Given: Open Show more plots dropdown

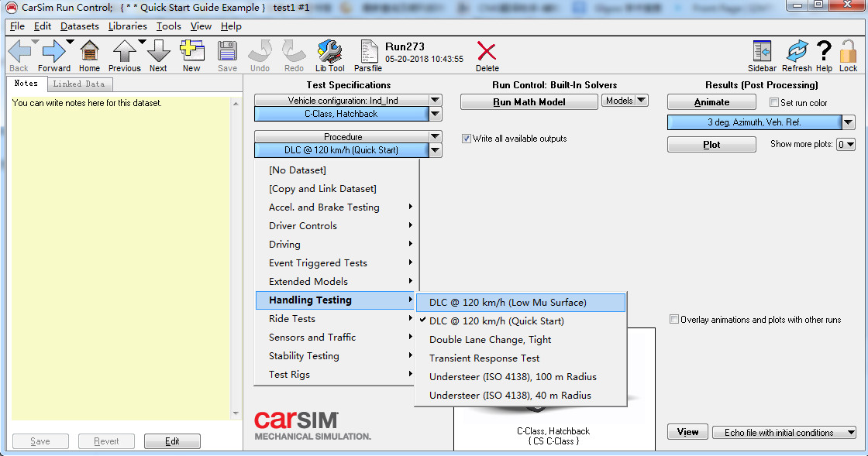Looking at the screenshot, I should click(846, 144).
